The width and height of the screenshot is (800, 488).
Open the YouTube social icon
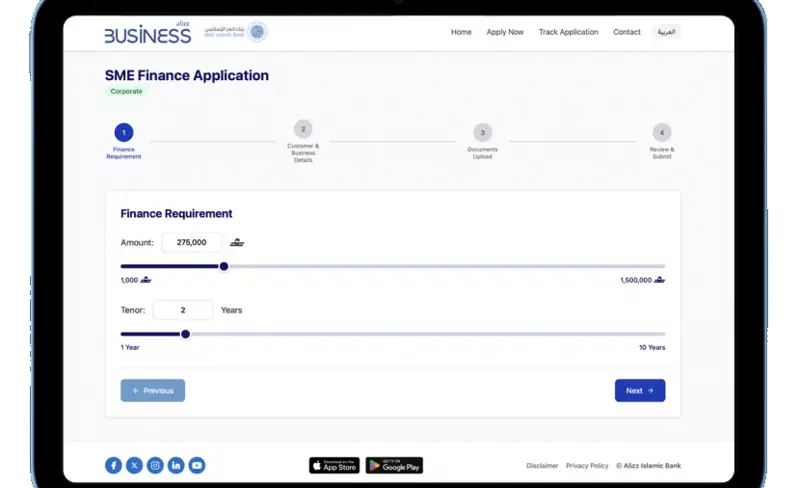[x=197, y=465]
